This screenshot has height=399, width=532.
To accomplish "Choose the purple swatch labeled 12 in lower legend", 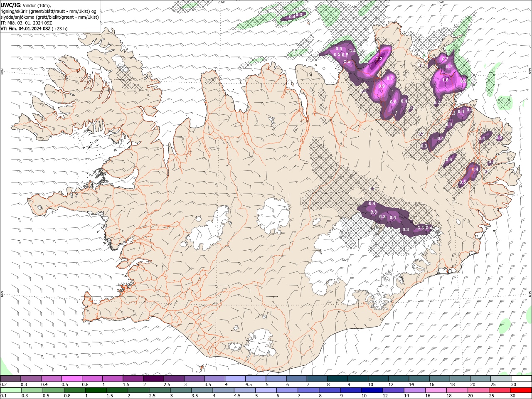I will (393, 390).
